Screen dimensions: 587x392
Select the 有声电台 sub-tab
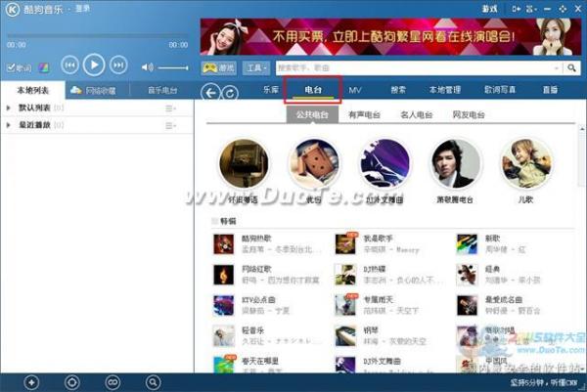(x=364, y=114)
